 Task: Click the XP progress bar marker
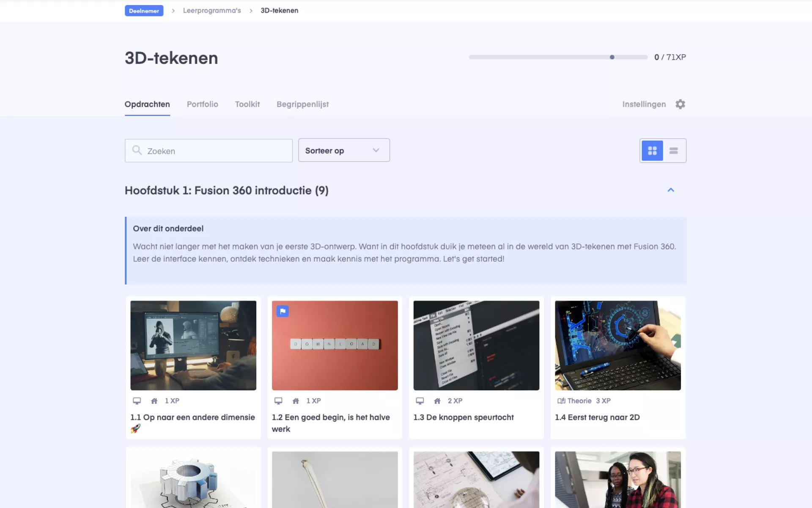tap(612, 57)
